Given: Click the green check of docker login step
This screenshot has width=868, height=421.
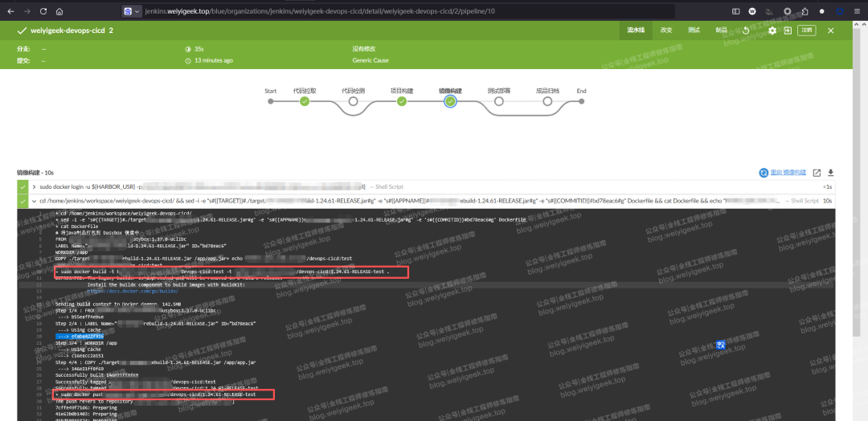Looking at the screenshot, I should tap(23, 187).
